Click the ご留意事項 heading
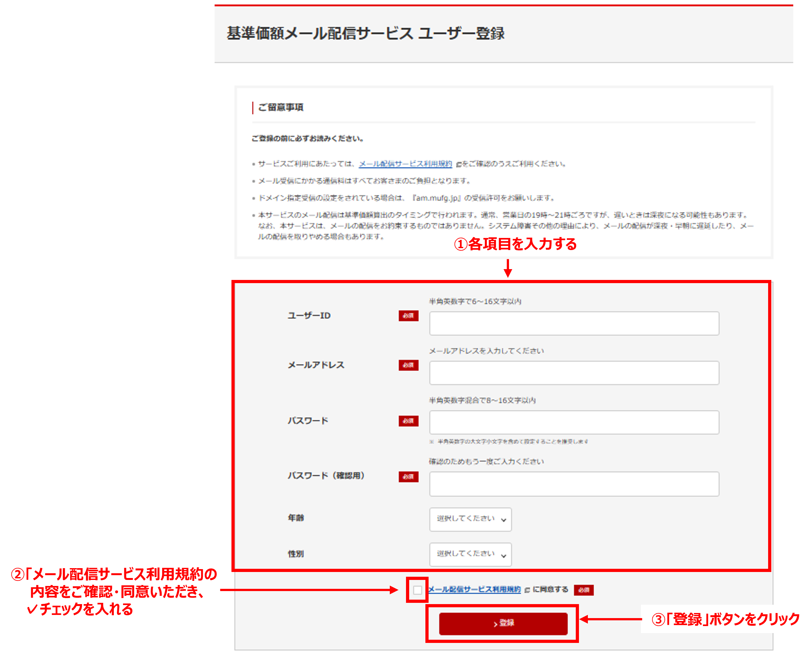Image resolution: width=812 pixels, height=655 pixels. click(281, 107)
